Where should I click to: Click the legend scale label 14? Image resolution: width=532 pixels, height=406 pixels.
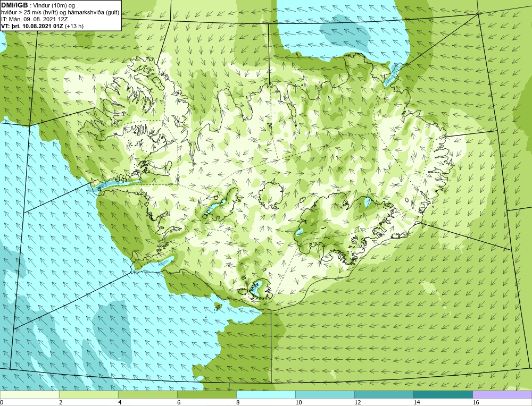(417, 402)
